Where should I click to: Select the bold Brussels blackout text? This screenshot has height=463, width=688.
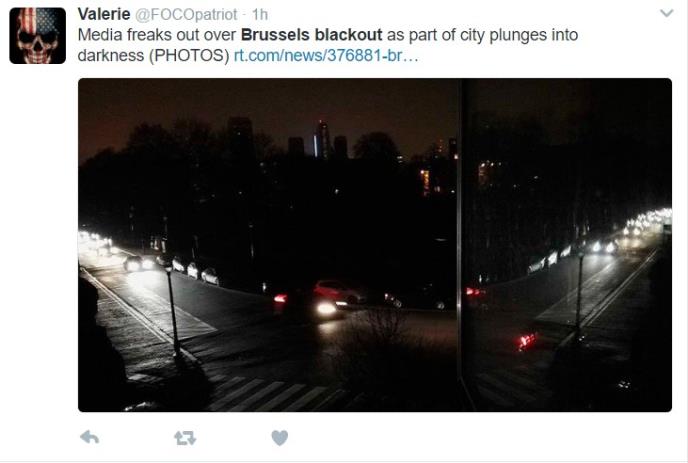click(312, 35)
